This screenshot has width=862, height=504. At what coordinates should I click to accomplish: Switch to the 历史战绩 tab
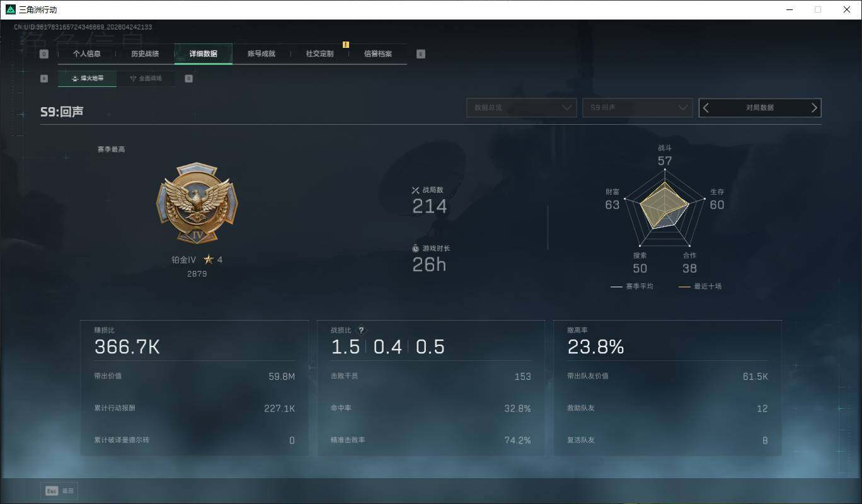pyautogui.click(x=145, y=54)
